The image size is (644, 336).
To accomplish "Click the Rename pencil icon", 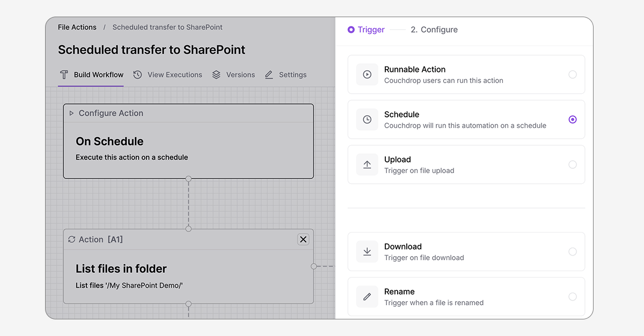I will click(x=367, y=297).
